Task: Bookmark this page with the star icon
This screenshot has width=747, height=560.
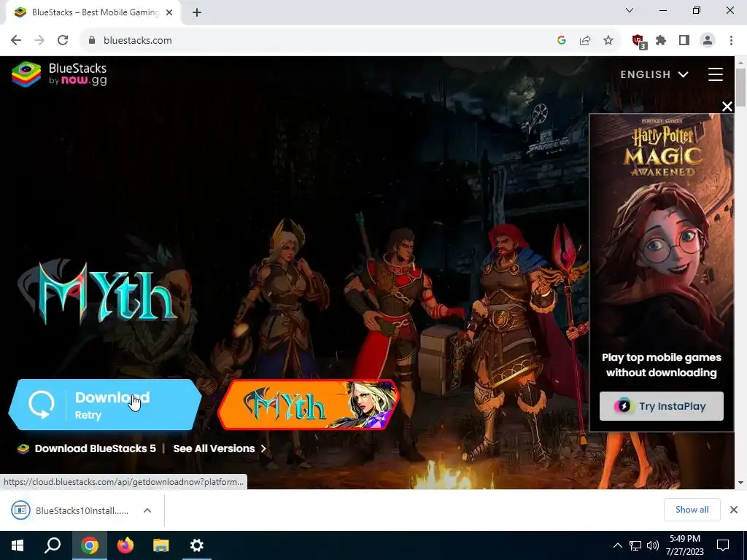Action: coord(608,41)
